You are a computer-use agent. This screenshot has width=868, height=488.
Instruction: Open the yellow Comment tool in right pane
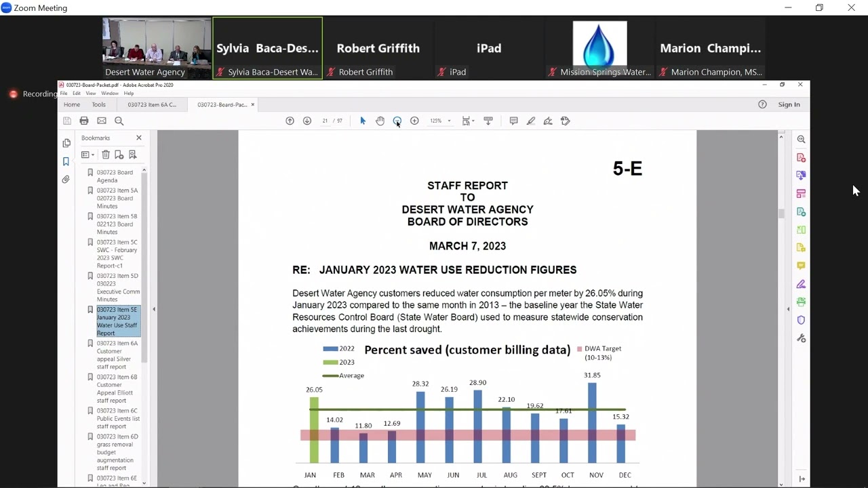(x=801, y=266)
